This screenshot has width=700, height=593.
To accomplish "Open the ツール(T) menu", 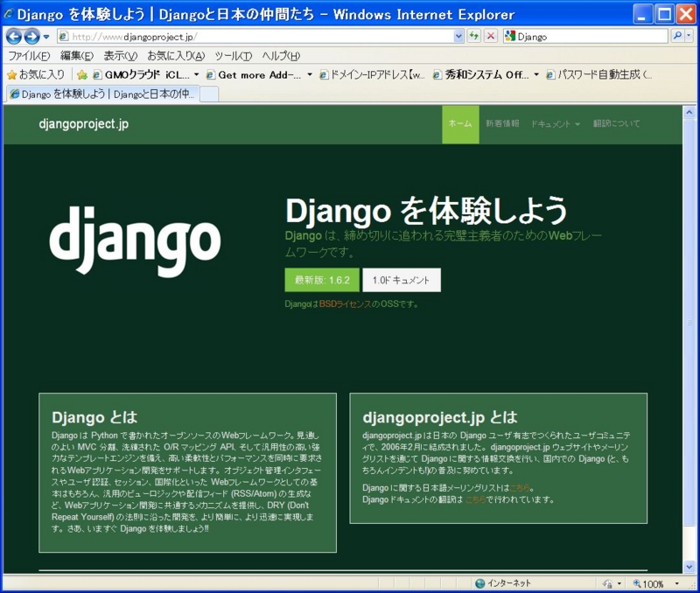I will [x=233, y=56].
